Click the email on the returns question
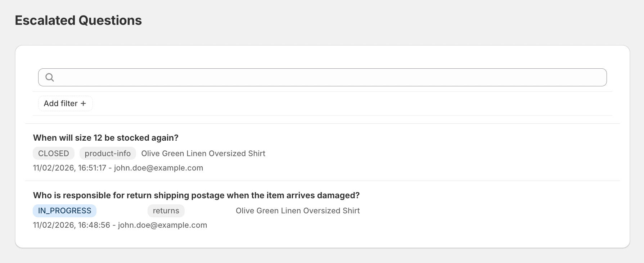Image resolution: width=644 pixels, height=263 pixels. 162,225
